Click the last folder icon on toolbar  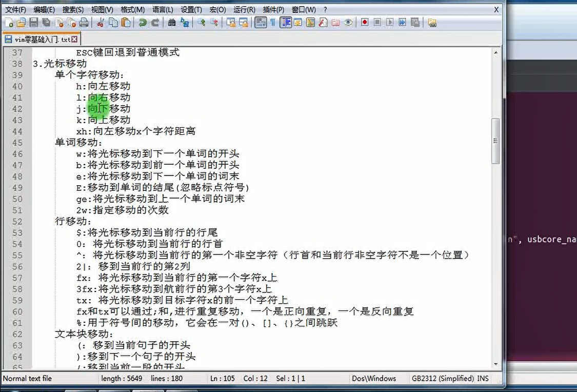pyautogui.click(x=432, y=23)
